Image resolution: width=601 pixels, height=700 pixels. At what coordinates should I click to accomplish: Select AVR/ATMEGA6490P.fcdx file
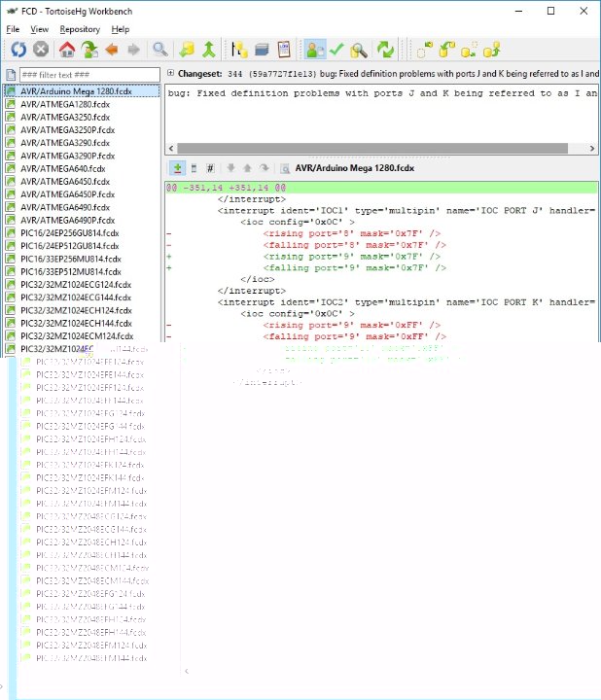(82, 220)
